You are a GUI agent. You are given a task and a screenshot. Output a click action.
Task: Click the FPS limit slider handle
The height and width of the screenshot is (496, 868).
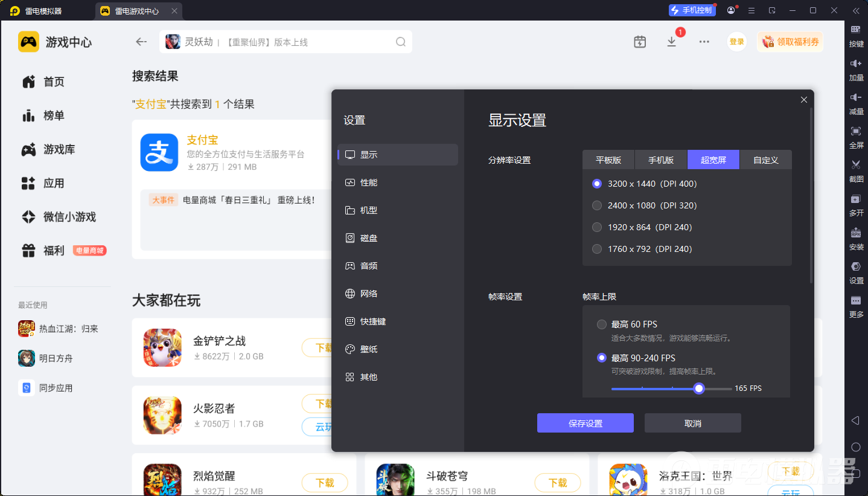[699, 388]
